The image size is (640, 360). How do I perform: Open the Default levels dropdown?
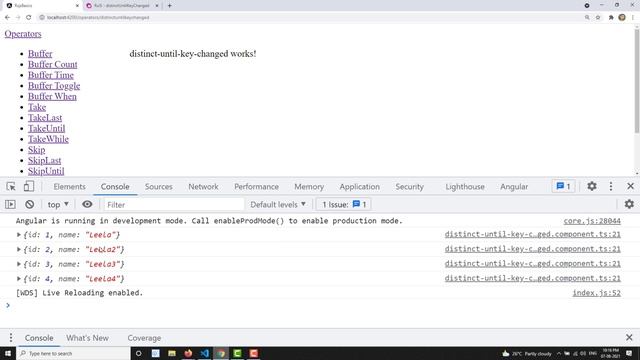tap(278, 204)
